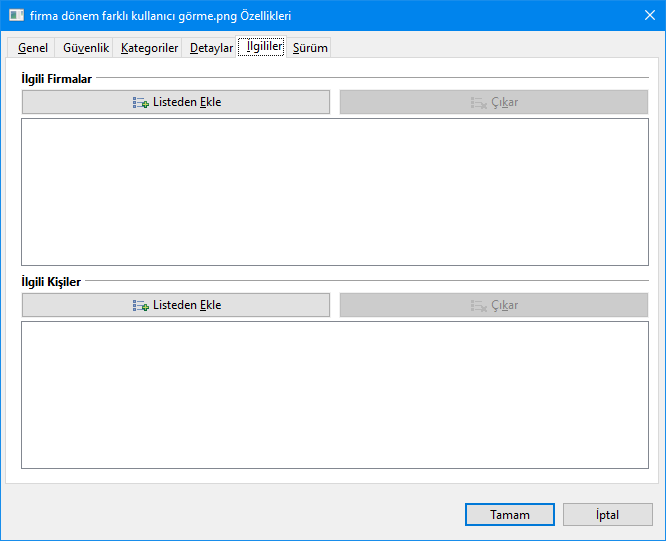Open the Sürüm tab

pyautogui.click(x=310, y=48)
